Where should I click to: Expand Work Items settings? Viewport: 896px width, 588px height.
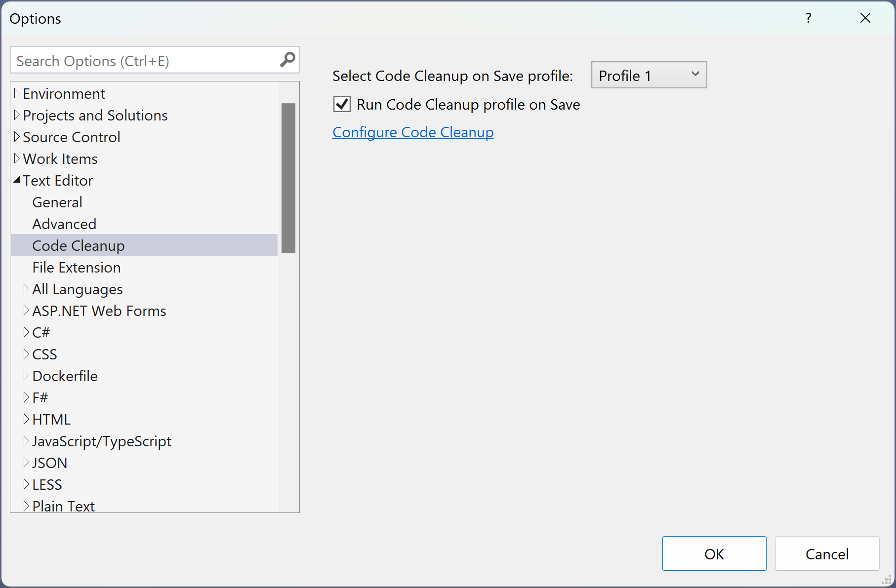pyautogui.click(x=16, y=158)
